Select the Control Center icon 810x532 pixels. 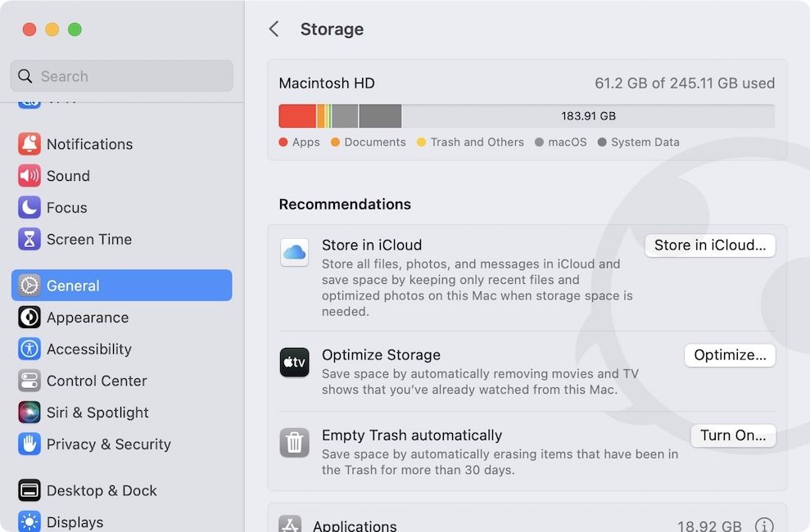point(29,381)
